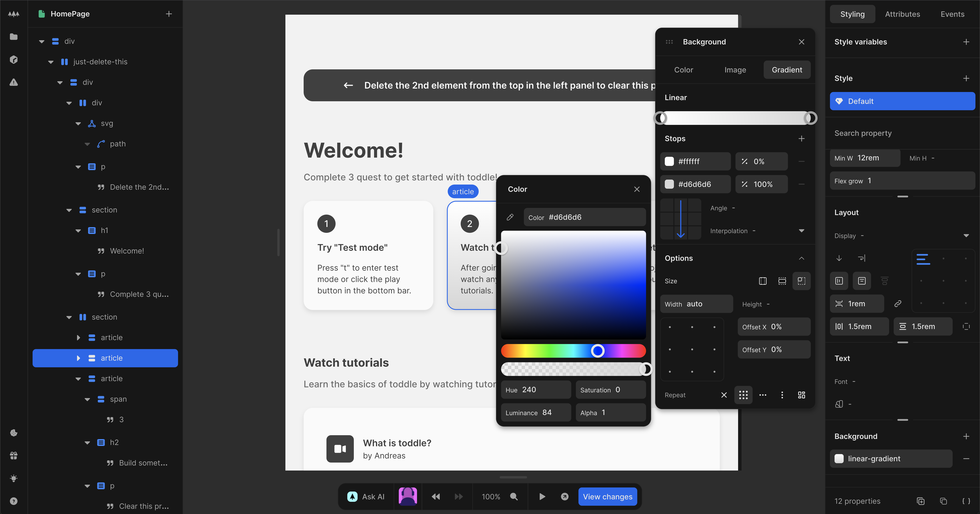
Task: Click the zoom magnifier icon next to 100%
Action: click(514, 497)
